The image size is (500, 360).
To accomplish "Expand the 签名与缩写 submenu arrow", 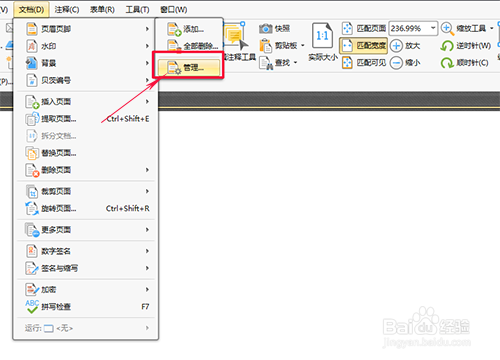I will point(147,268).
